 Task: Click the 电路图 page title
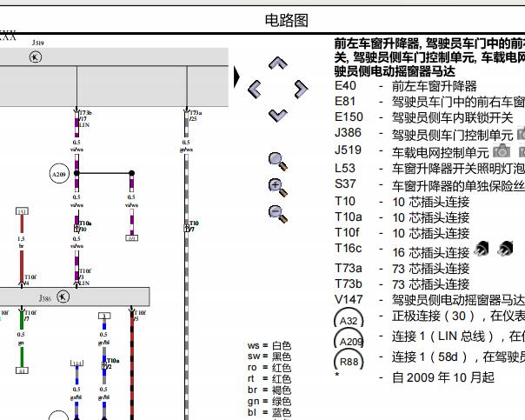(x=286, y=20)
